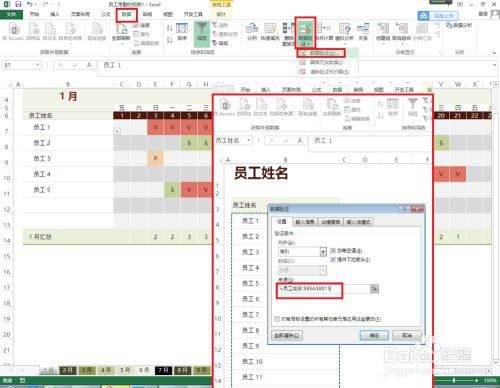500x388 pixels.
Task: Switch to the 开发工具 (Developer) ribbon tab
Action: coord(193,14)
